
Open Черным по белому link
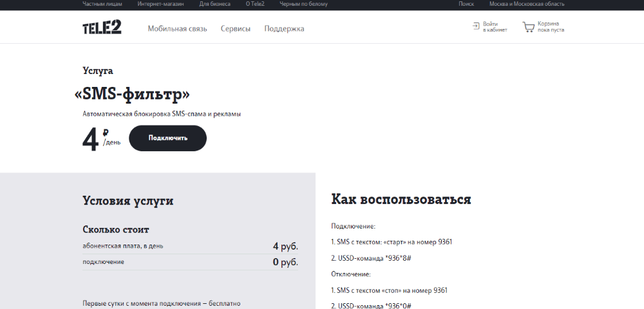click(x=303, y=4)
